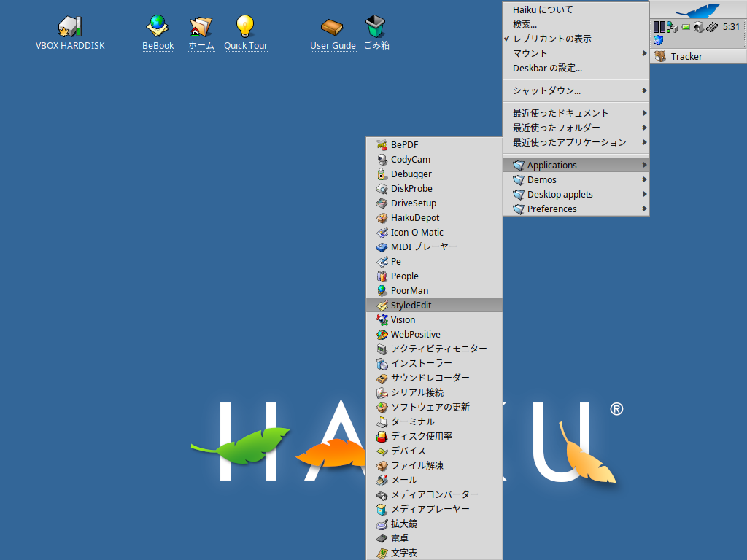Open the ごみ箱 trash icon
Screen dimensions: 747x560
(376, 27)
